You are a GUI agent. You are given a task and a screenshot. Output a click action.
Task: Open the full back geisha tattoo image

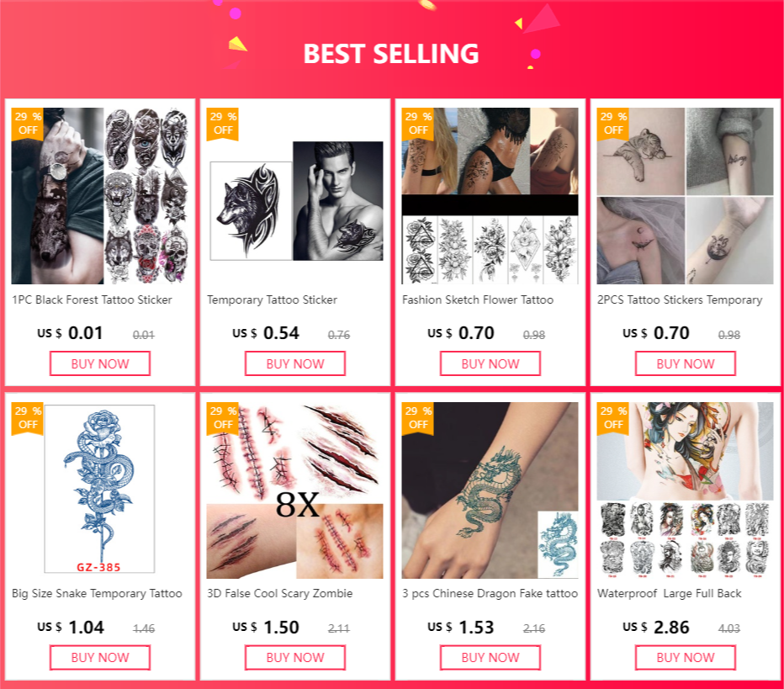tap(685, 490)
